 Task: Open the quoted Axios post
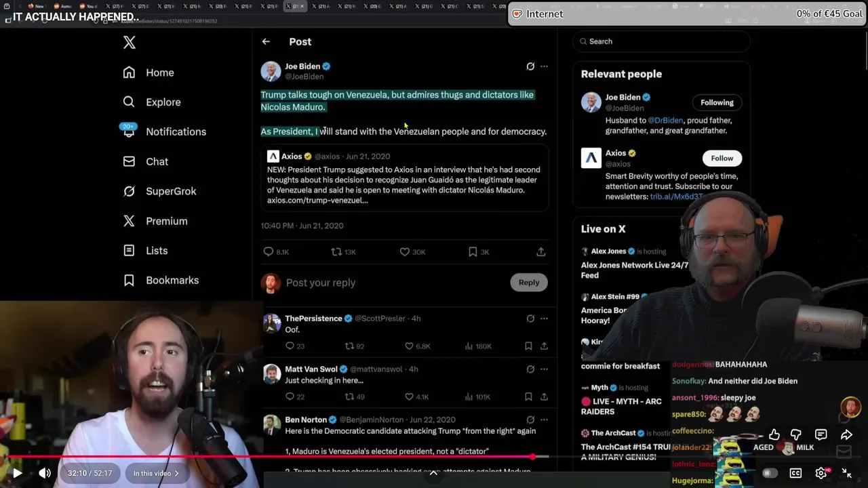click(405, 178)
